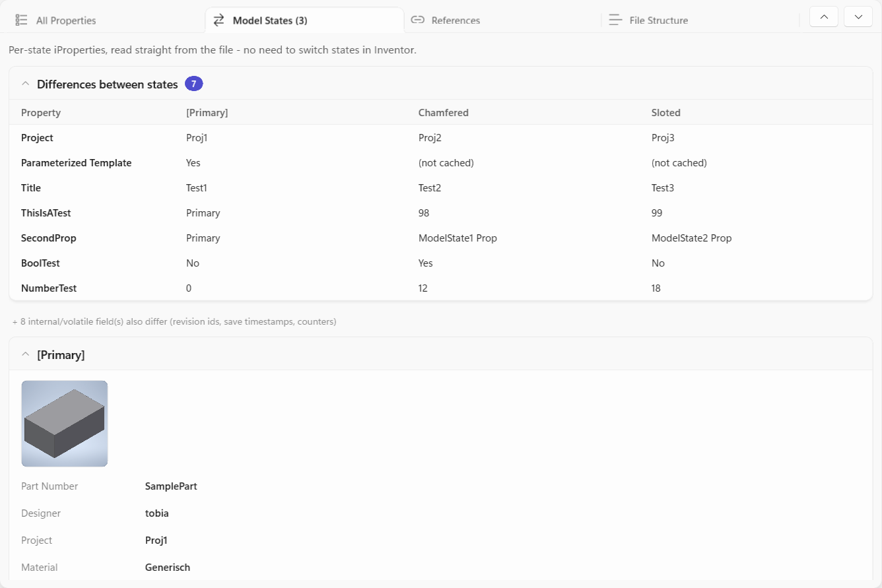Click the NumberTest value 0
The width and height of the screenshot is (882, 588).
point(189,288)
